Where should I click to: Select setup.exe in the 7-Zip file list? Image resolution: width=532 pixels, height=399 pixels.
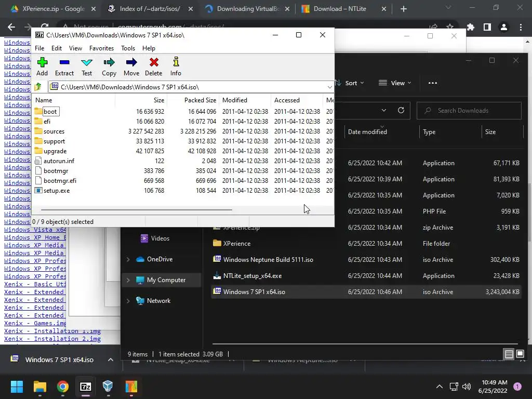coord(56,191)
